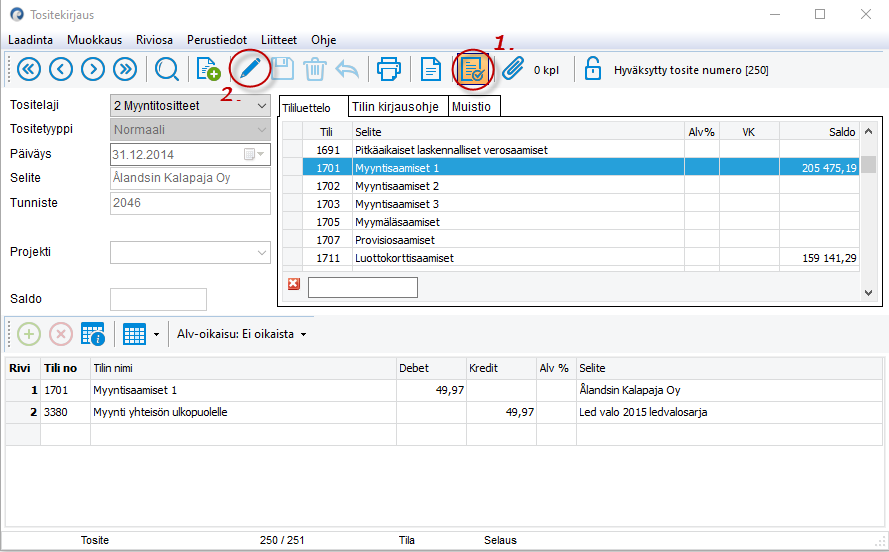Click Kredit cell 49,97 in row 2

501,412
